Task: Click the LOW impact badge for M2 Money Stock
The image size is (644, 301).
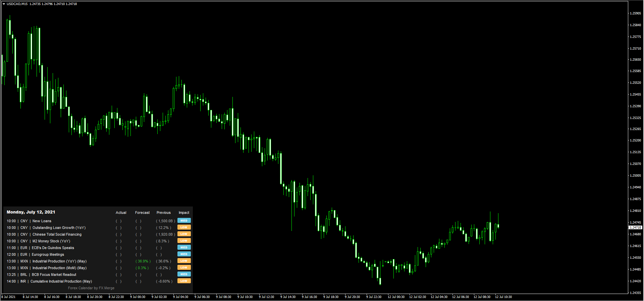Action: coord(184,241)
